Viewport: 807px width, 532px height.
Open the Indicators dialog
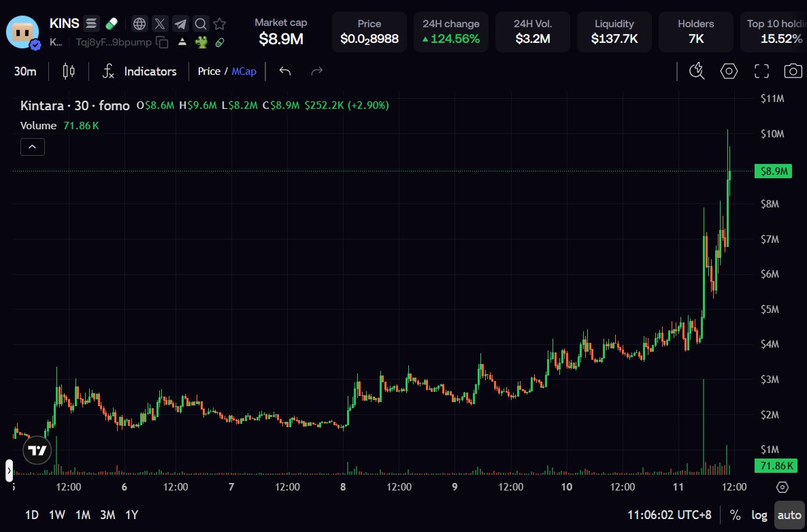(150, 71)
